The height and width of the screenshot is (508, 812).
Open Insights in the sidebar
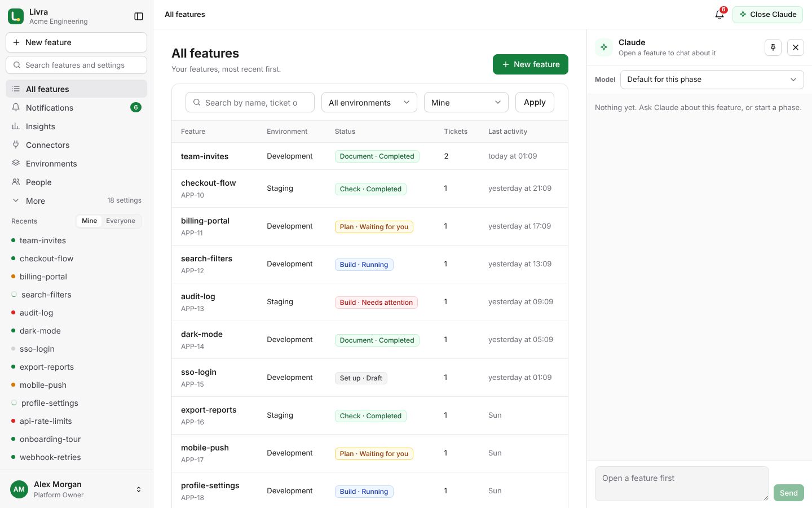point(76,126)
